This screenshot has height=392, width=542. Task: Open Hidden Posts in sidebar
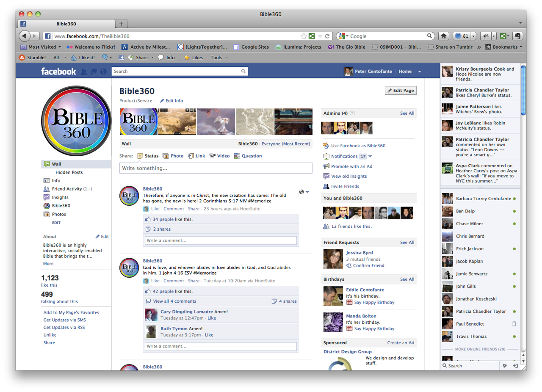[x=69, y=172]
